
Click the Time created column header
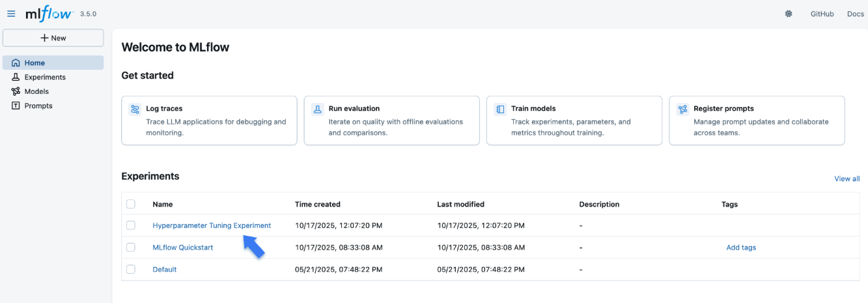[x=318, y=204]
